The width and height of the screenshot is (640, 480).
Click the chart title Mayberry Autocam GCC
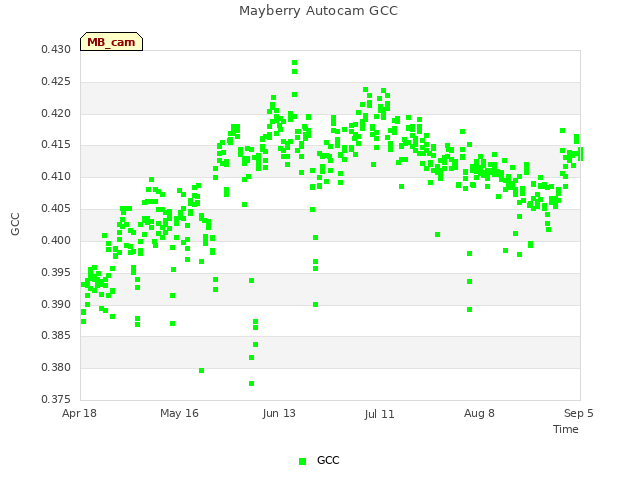(x=318, y=11)
